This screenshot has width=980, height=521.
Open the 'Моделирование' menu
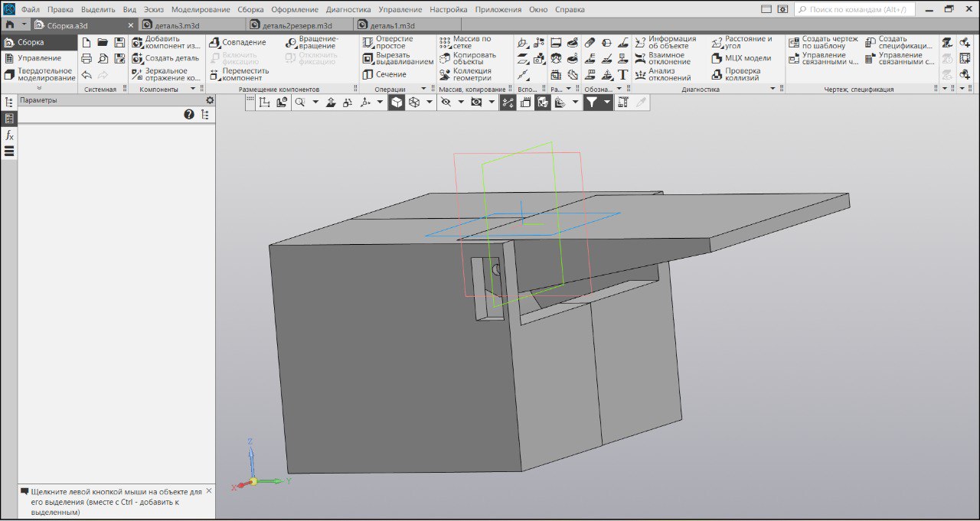pyautogui.click(x=201, y=10)
